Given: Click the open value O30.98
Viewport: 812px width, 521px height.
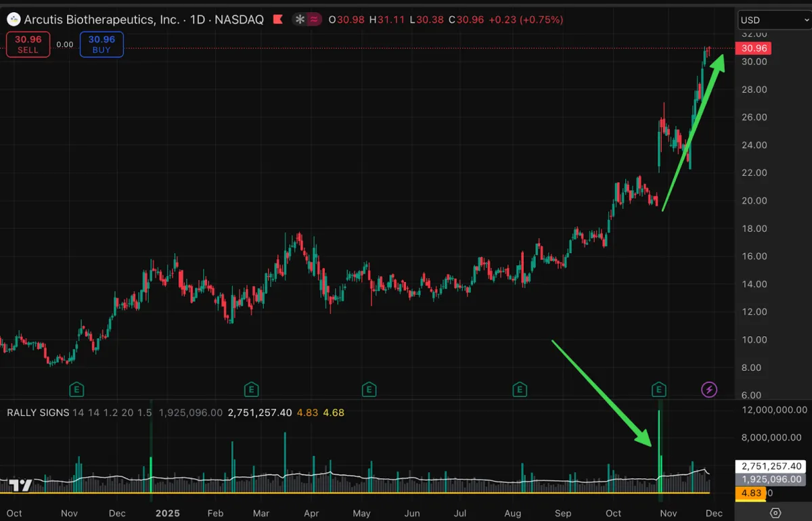Looking at the screenshot, I should pyautogui.click(x=346, y=20).
